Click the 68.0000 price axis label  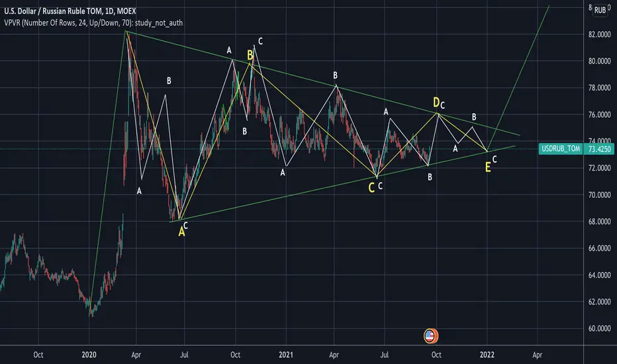click(x=599, y=222)
